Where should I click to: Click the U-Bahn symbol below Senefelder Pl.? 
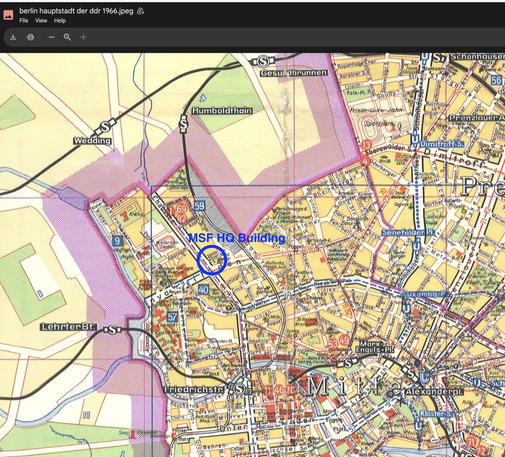(x=417, y=246)
